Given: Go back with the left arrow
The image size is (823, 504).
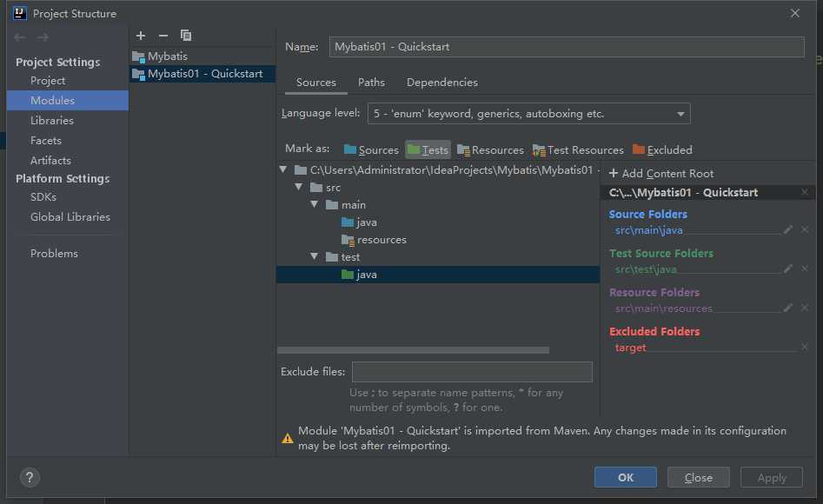Looking at the screenshot, I should [20, 37].
